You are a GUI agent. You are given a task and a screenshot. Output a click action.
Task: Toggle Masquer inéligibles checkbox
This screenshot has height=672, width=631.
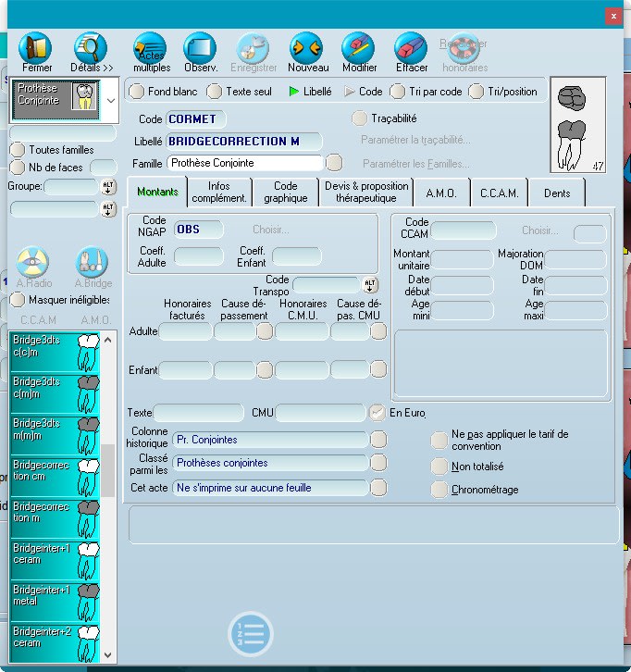point(18,300)
